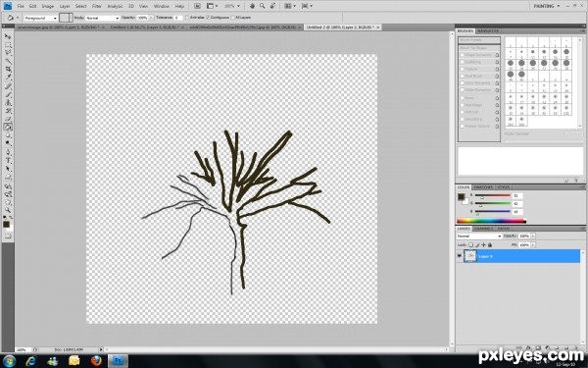Viewport: 588px width, 368px height.
Task: Select the Horizontal Type tool
Action: click(x=8, y=161)
